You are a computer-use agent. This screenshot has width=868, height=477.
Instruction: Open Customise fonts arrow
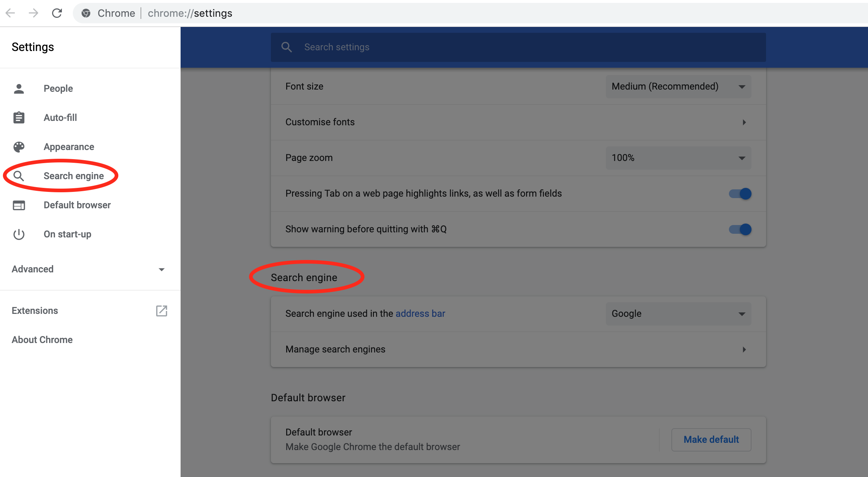click(x=744, y=122)
